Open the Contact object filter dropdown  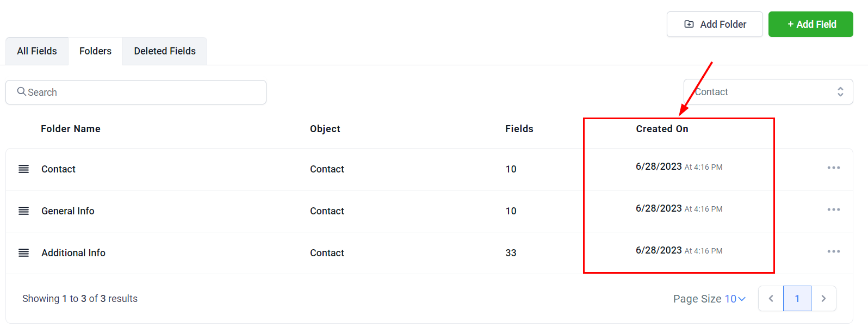pyautogui.click(x=768, y=92)
